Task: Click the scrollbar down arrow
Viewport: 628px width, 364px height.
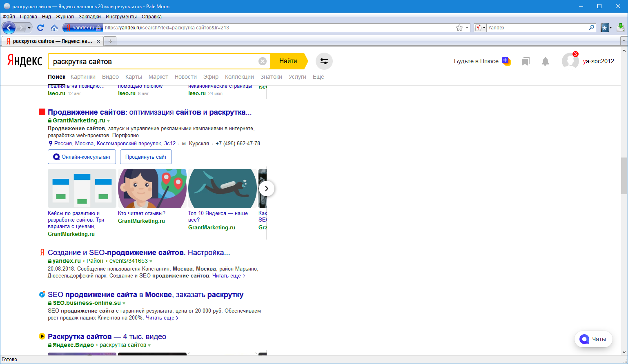Action: 624,352
